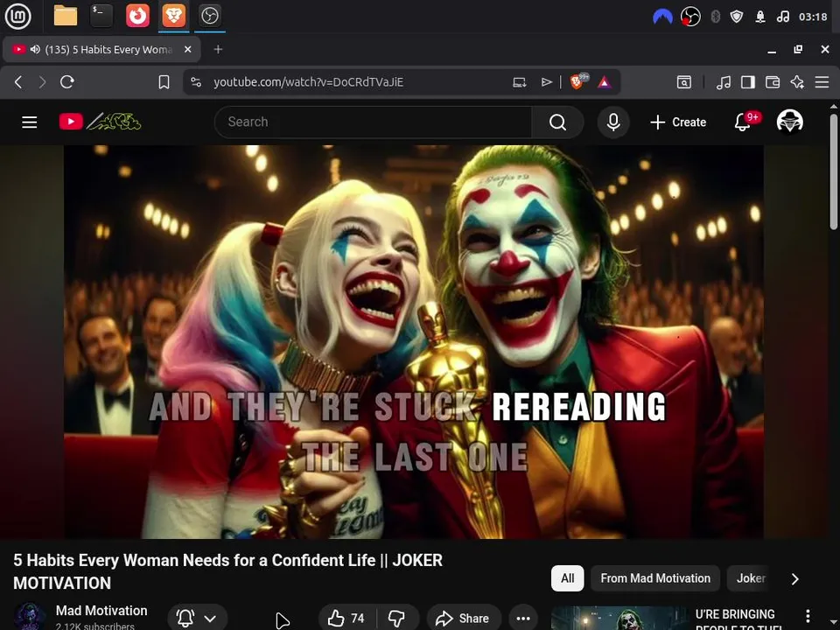Switch to Brave browser in taskbar

[x=173, y=16]
